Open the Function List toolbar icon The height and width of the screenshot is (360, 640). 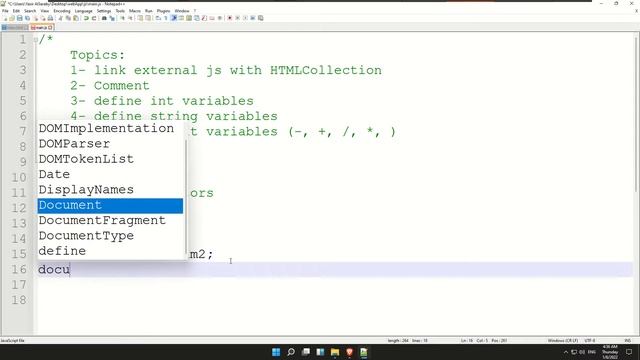pos(204,18)
